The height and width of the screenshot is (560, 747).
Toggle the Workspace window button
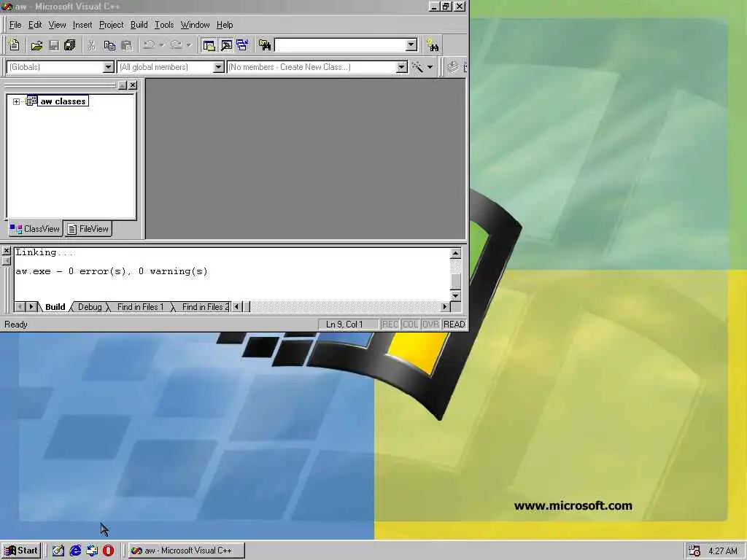pos(209,45)
